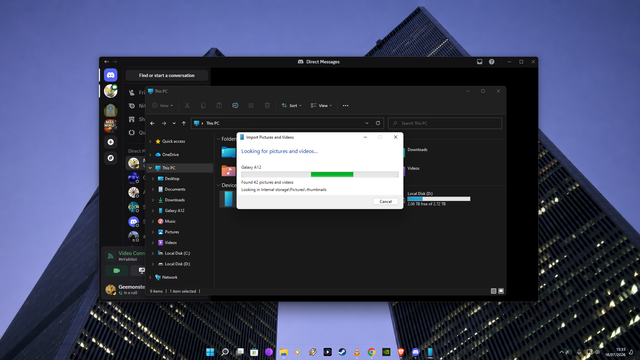The height and width of the screenshot is (360, 640).
Task: Open Local Disk (D:) drive tile
Action: (x=437, y=198)
